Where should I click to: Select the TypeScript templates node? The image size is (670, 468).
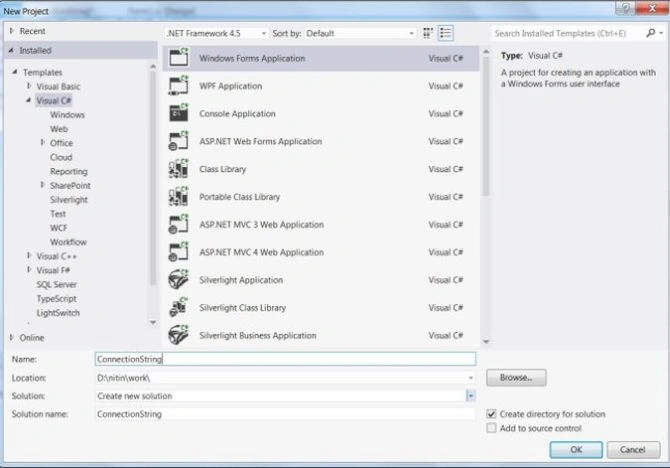tap(56, 298)
